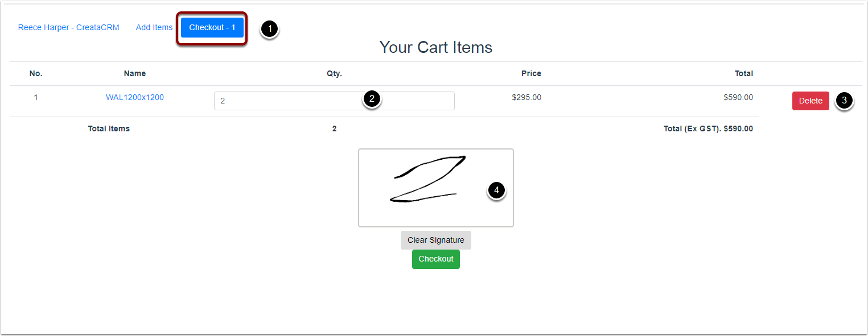The width and height of the screenshot is (868, 336).
Task: Select the blue Checkout - 1 tab
Action: (212, 27)
